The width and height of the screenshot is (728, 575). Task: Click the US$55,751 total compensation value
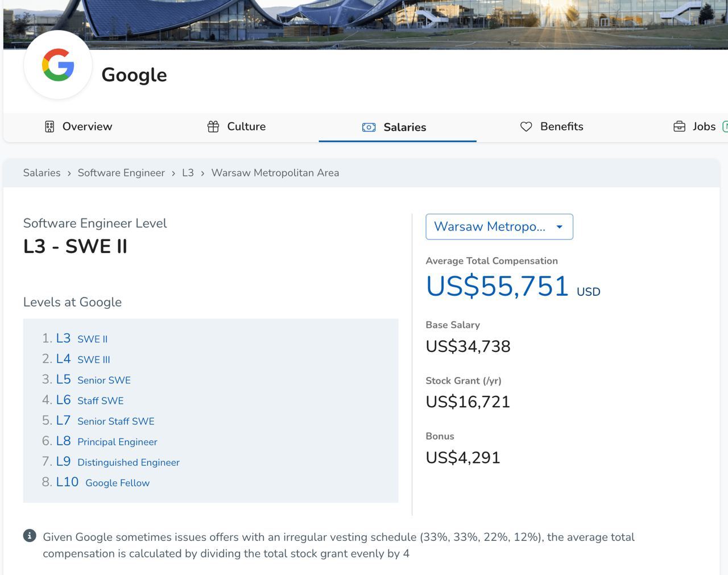tap(498, 286)
